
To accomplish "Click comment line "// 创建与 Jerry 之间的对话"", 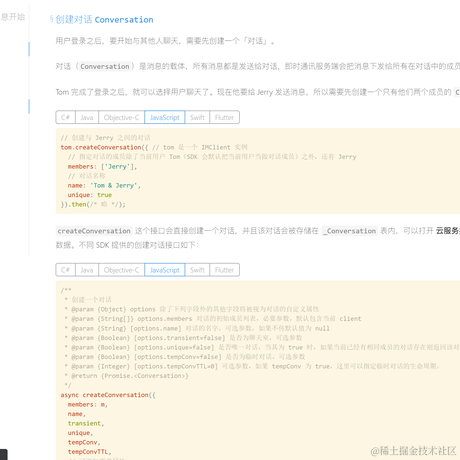I will [105, 138].
